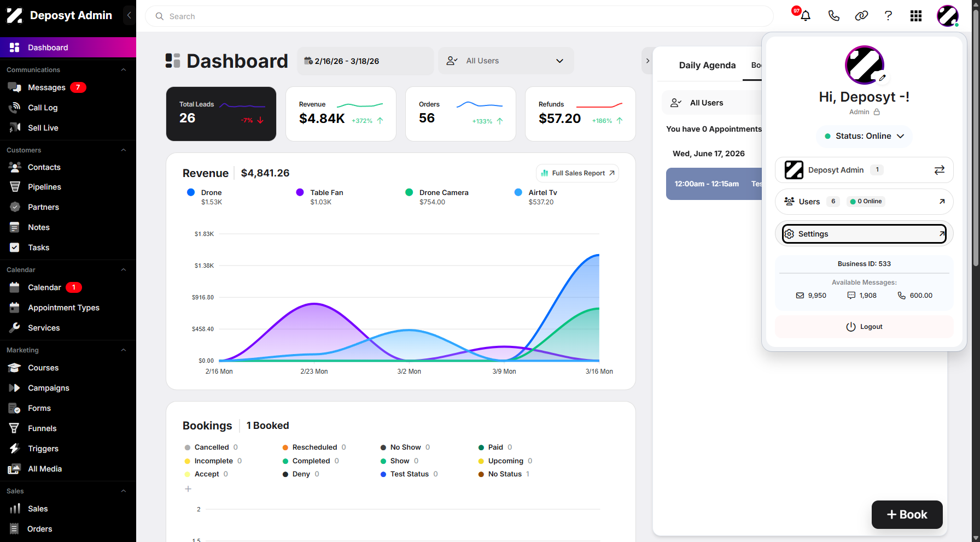The width and height of the screenshot is (980, 542).
Task: Open the notifications bell icon
Action: 806,16
